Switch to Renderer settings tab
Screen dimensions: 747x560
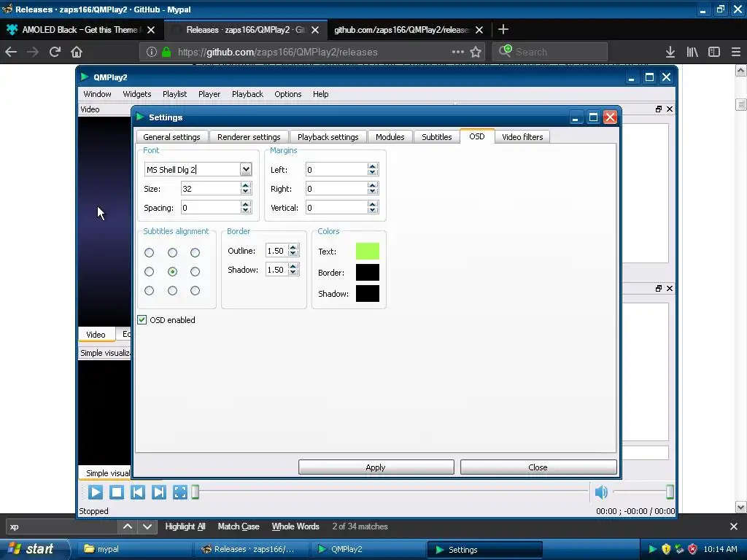point(249,137)
